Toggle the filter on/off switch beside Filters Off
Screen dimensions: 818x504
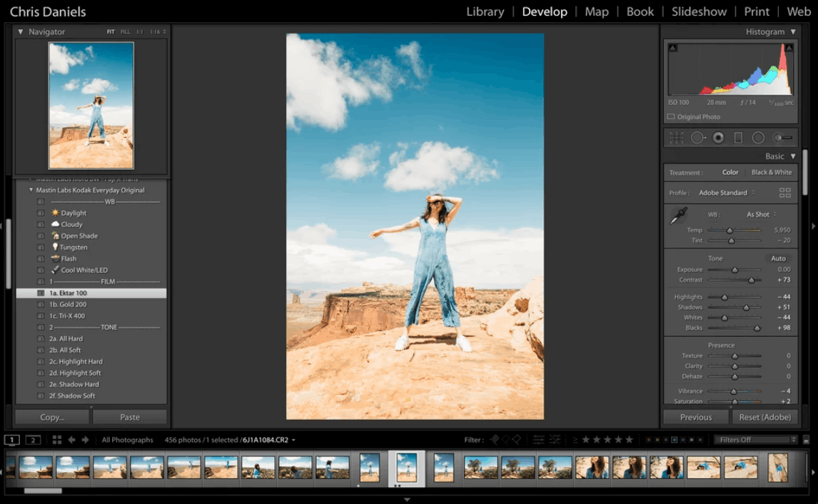806,440
